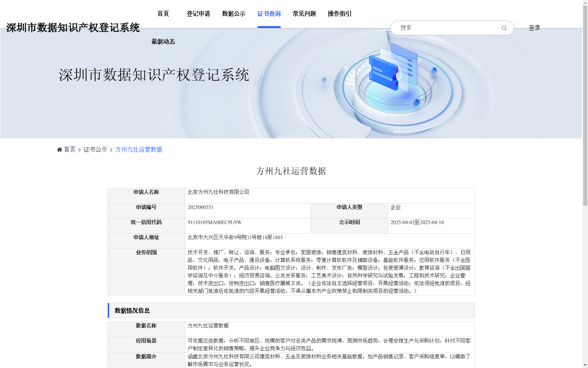Screen dimensions: 588x368
Task: Open the 首页 navigation menu item
Action: click(163, 14)
